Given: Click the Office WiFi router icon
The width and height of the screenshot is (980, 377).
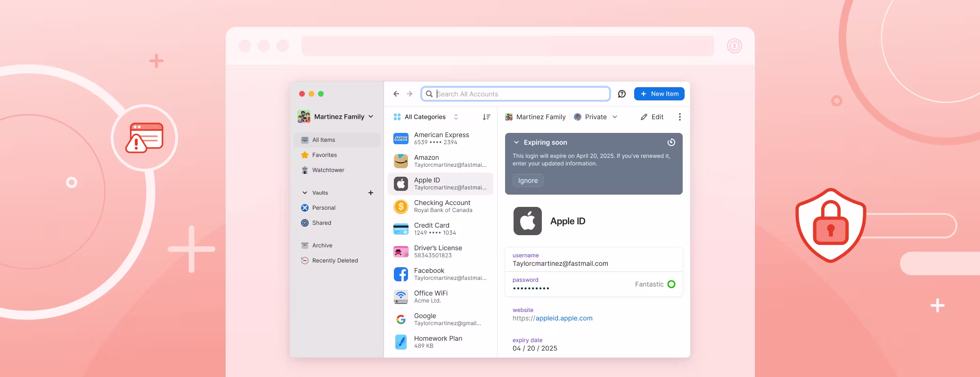Looking at the screenshot, I should (401, 297).
